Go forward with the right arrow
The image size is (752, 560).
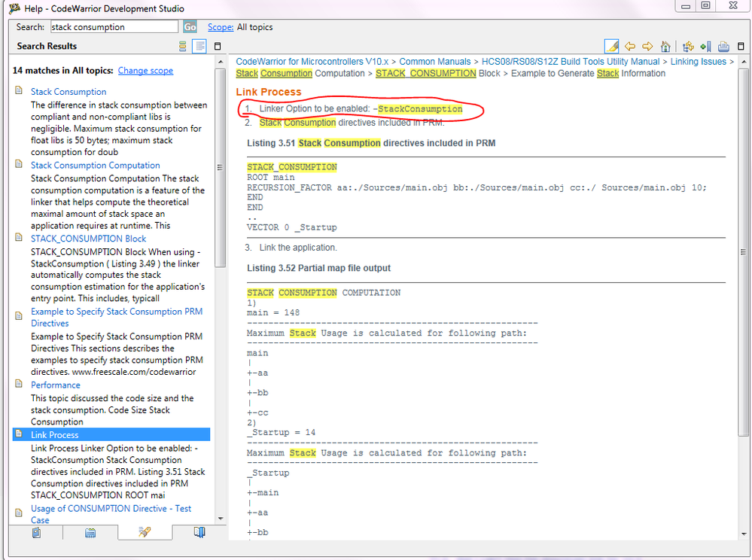[x=647, y=46]
